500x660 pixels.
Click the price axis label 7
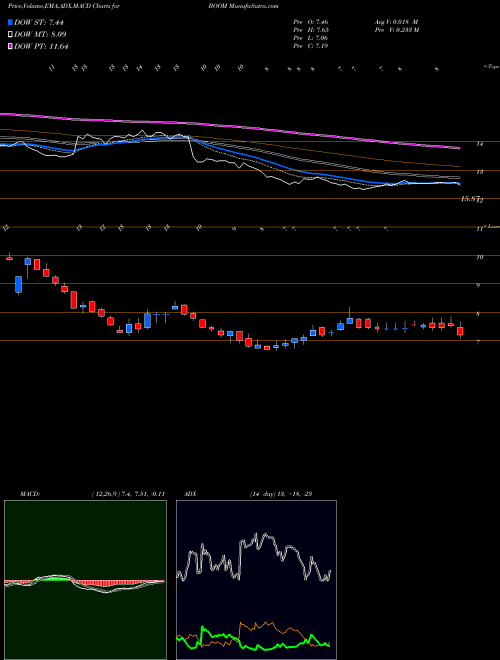[478, 343]
